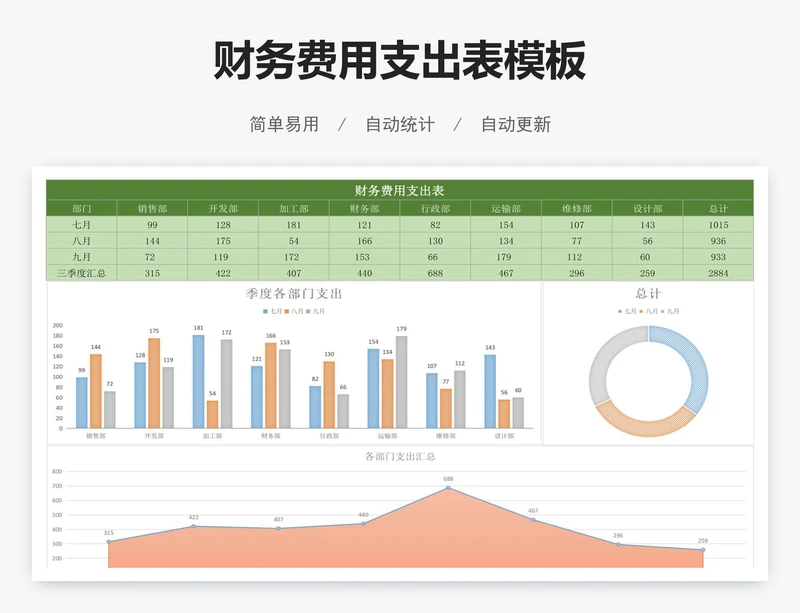Select the 行政部 column header in the table
The image size is (800, 613).
pos(435,208)
